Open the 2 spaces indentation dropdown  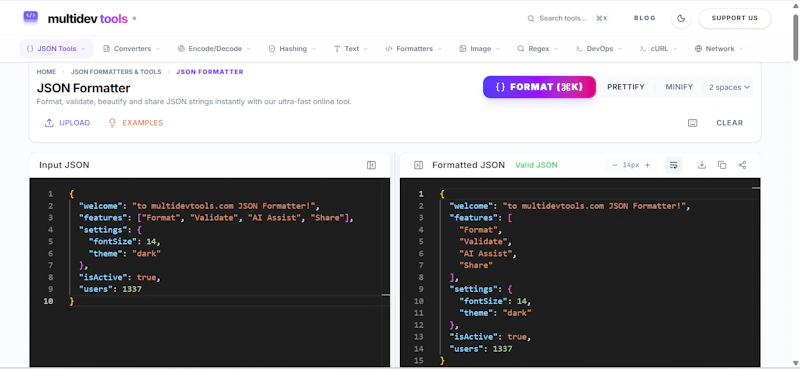click(729, 87)
